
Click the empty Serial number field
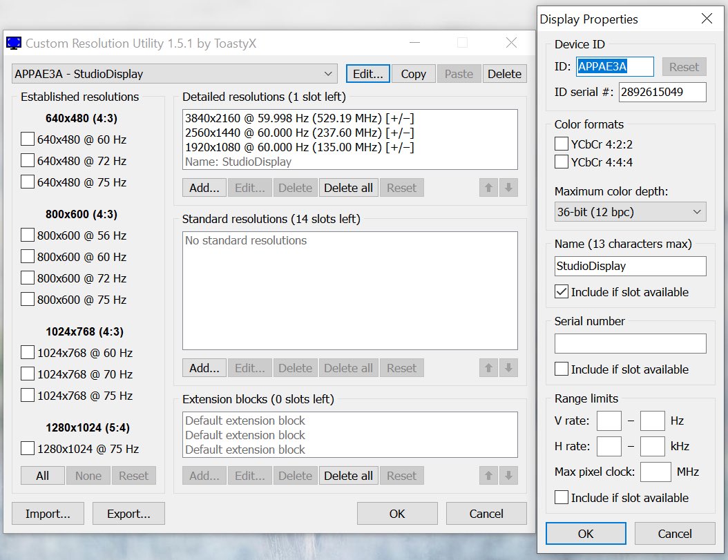click(x=630, y=343)
